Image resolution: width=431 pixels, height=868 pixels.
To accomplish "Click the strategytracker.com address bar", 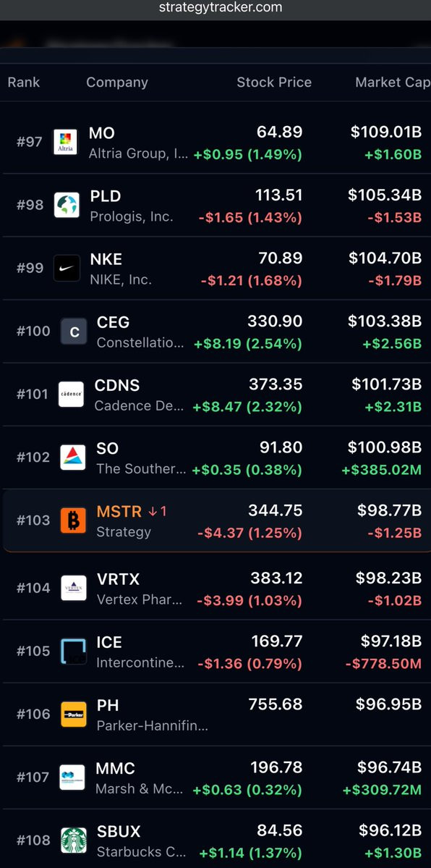I will pos(221,8).
